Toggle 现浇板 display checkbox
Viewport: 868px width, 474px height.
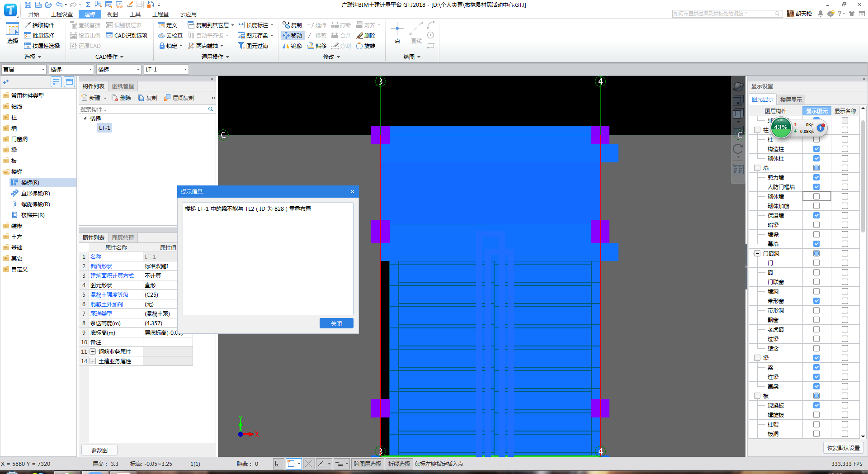(816, 405)
